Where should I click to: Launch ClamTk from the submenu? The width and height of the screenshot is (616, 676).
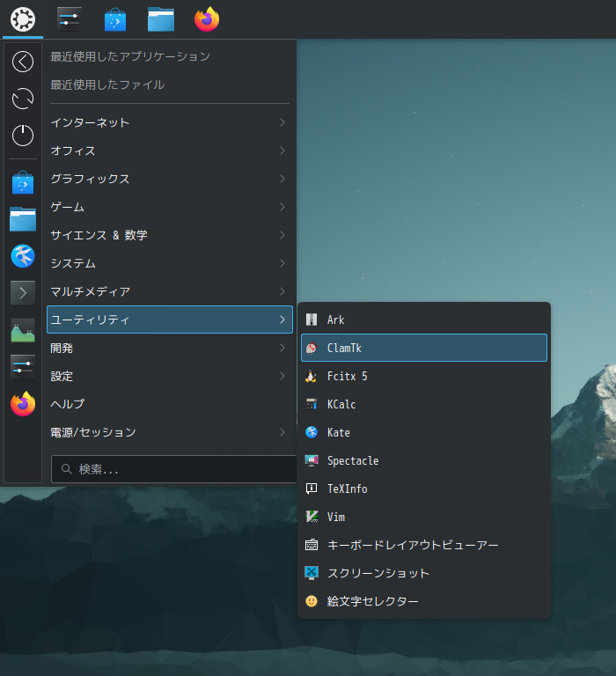(424, 348)
